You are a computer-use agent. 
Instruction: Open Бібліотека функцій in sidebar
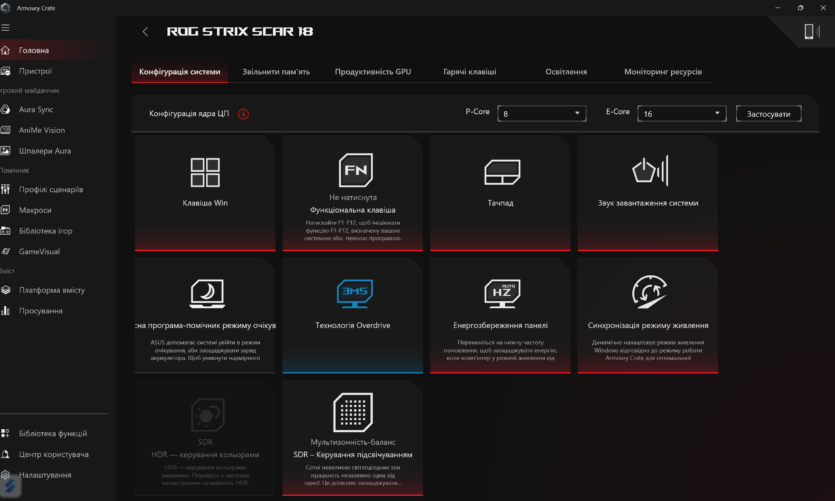point(53,433)
